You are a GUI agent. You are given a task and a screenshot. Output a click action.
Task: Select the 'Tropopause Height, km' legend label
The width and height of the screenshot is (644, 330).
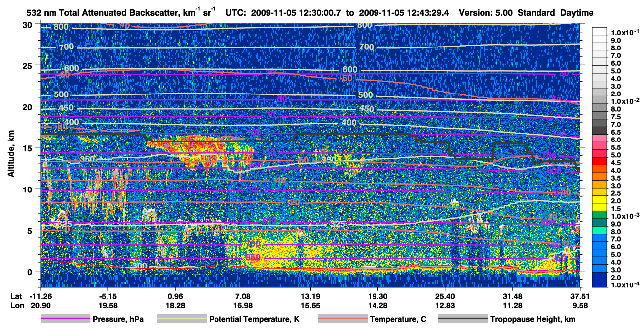[533, 320]
